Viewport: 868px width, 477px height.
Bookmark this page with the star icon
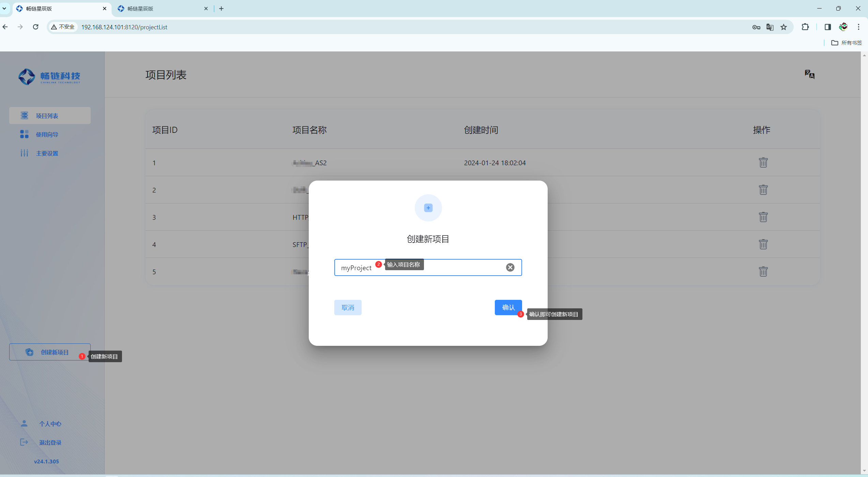pyautogui.click(x=784, y=27)
